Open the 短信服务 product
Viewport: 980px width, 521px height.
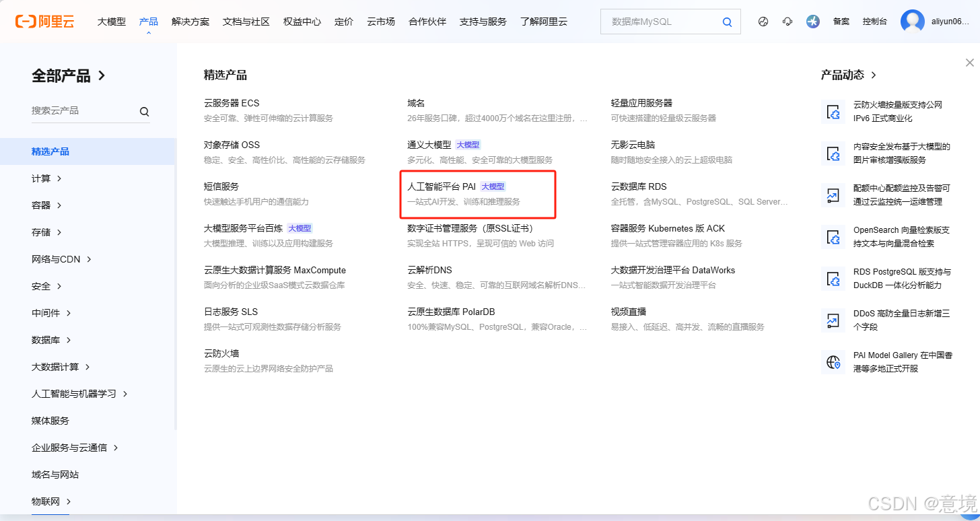[221, 186]
